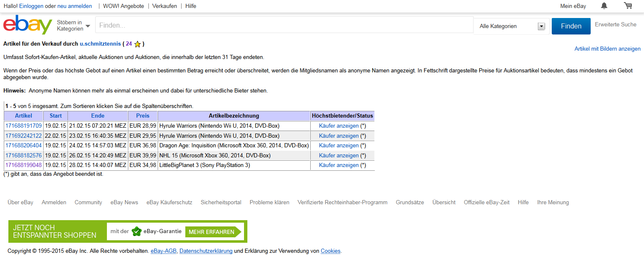Open seller profile u.schmitztennis

coord(100,44)
